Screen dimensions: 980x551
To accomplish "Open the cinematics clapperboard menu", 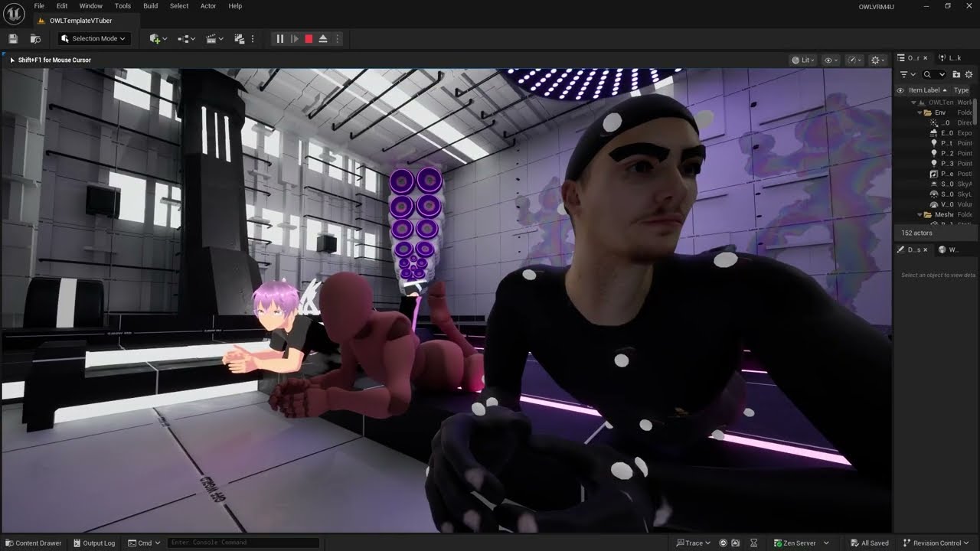I will pyautogui.click(x=215, y=38).
